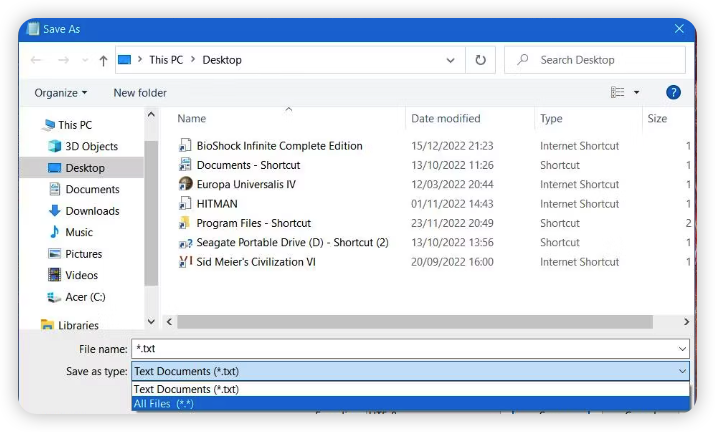Click the navigation pane vertical scrollbar thumb

coord(151,213)
